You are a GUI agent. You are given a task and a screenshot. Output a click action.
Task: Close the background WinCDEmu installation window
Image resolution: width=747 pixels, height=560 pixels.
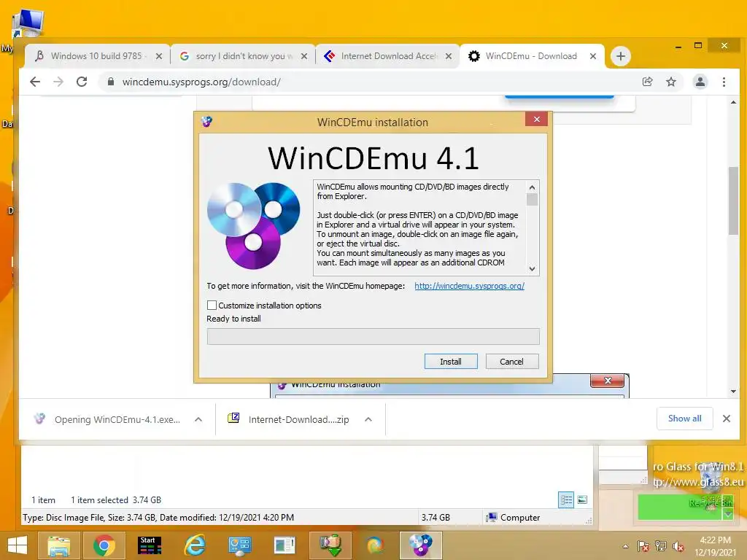point(608,381)
